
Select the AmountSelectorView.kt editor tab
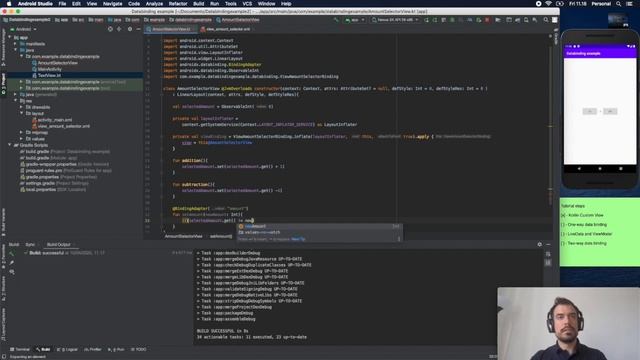[x=170, y=29]
